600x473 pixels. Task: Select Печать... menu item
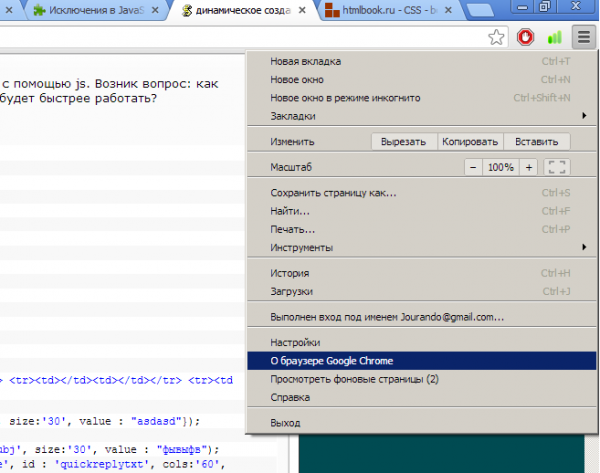coord(422,229)
